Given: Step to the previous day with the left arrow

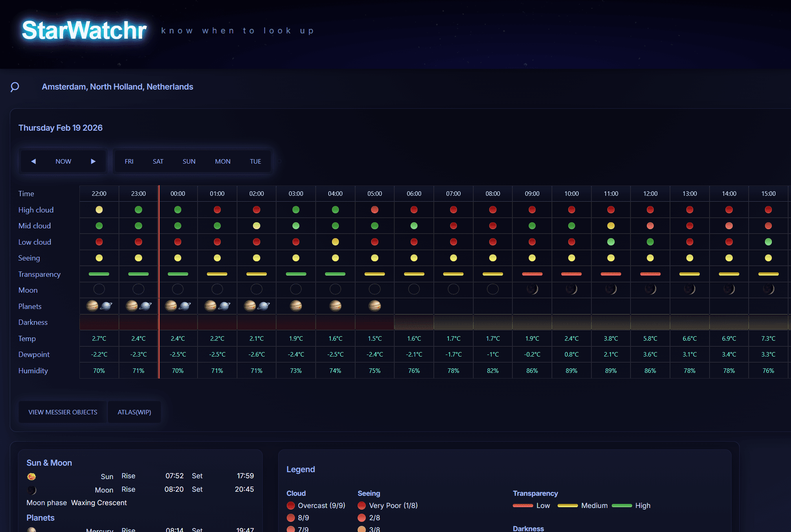Looking at the screenshot, I should coord(34,161).
